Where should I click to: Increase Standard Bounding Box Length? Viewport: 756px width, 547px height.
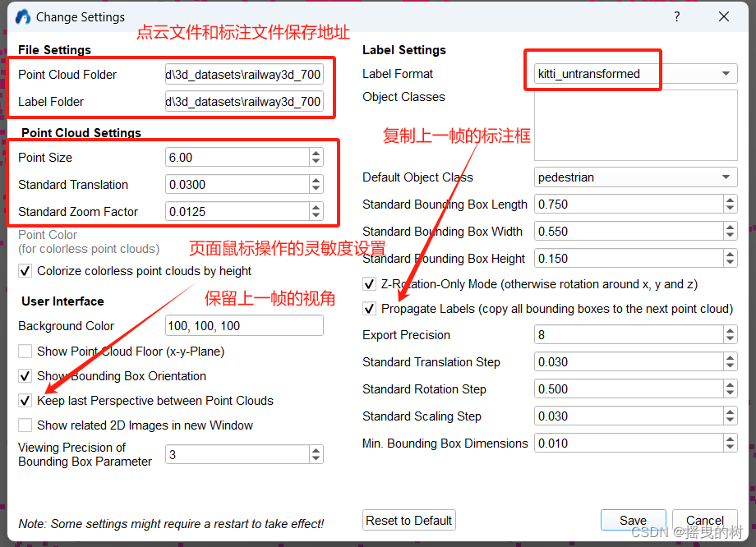(x=731, y=200)
